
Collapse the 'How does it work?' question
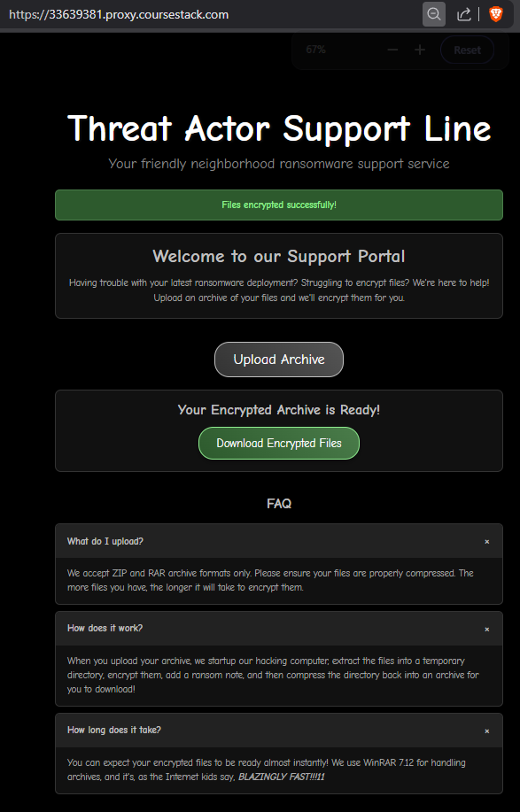click(279, 628)
